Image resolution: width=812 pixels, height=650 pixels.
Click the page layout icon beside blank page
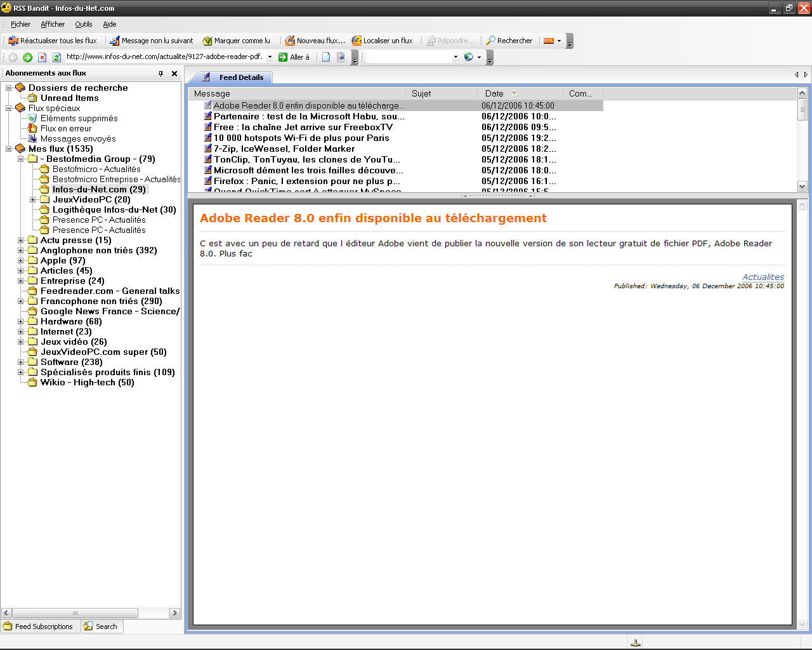pyautogui.click(x=341, y=57)
